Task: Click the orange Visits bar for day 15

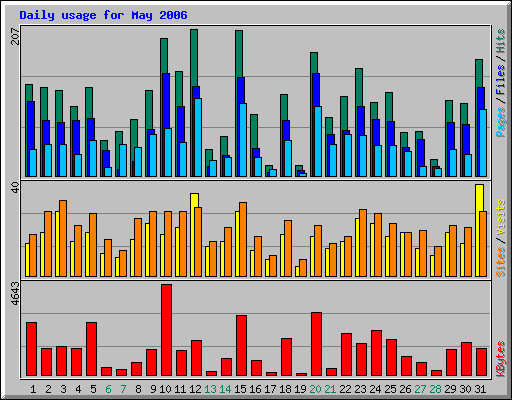Action: pos(243,239)
